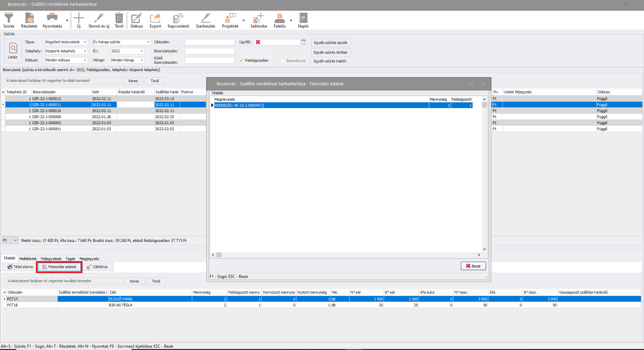The image size is (644, 350).
Task: Clear Ügyfél field with red X
Action: point(258,42)
